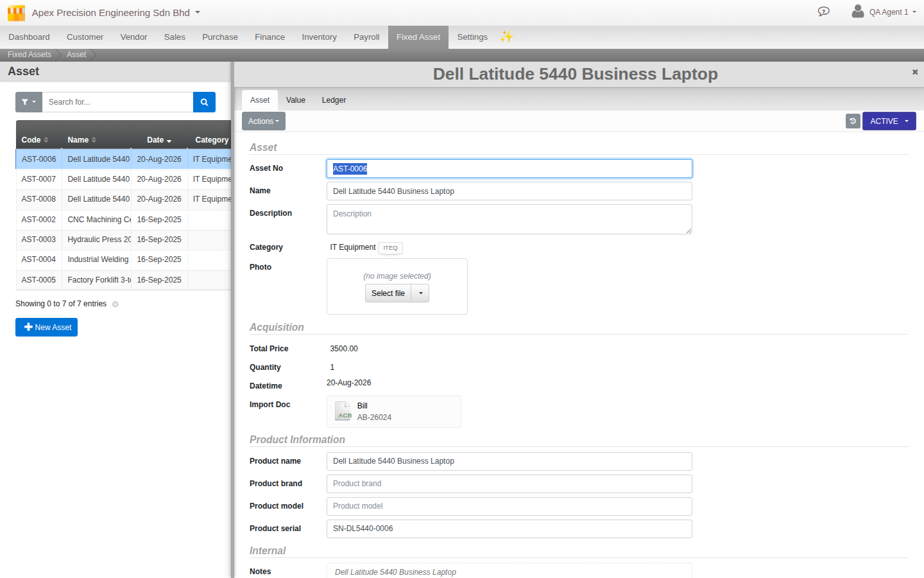Click the Datetime value 20-Aug-2026
This screenshot has width=924, height=578.
pyautogui.click(x=349, y=383)
